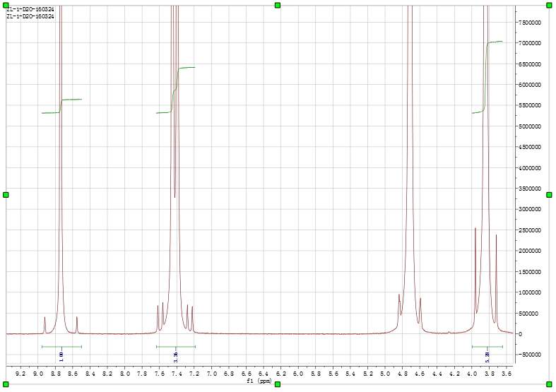Select the top-center green resize handle
This screenshot has width=556, height=392.
(278, 5)
